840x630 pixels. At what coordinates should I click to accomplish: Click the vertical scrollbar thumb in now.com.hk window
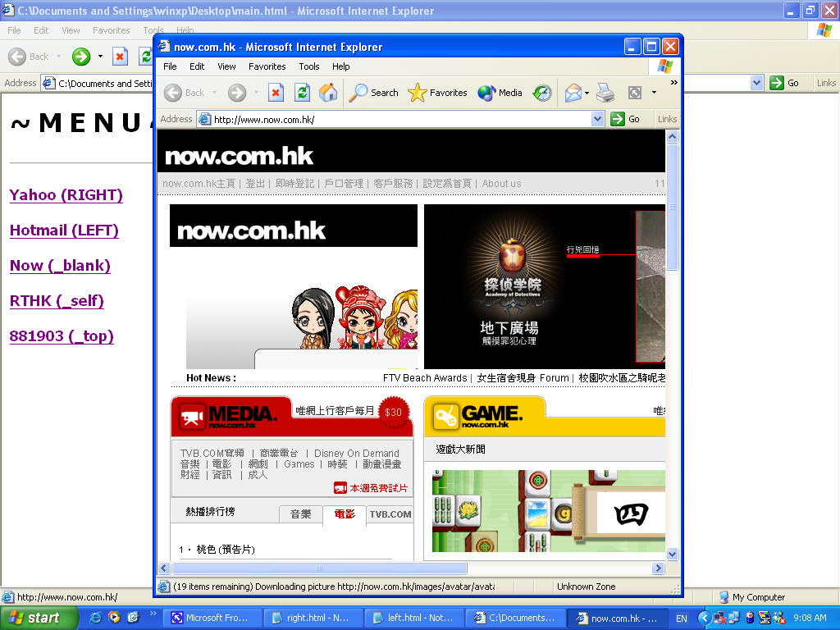[673, 206]
